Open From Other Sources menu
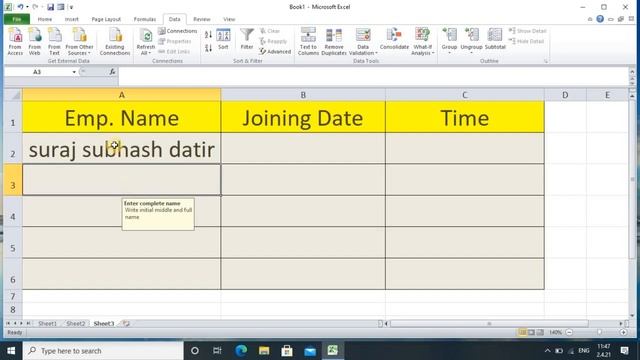The width and height of the screenshot is (640, 360). click(x=79, y=41)
